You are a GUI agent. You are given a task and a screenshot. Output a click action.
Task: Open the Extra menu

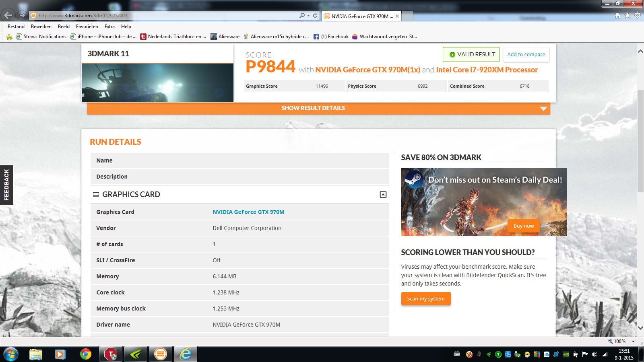[109, 26]
